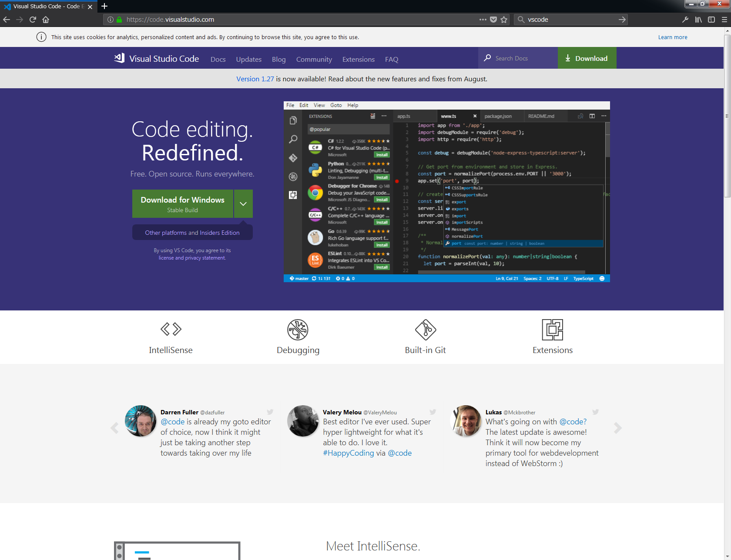Select the IntelliSense feature icon
The image size is (731, 560).
[171, 329]
